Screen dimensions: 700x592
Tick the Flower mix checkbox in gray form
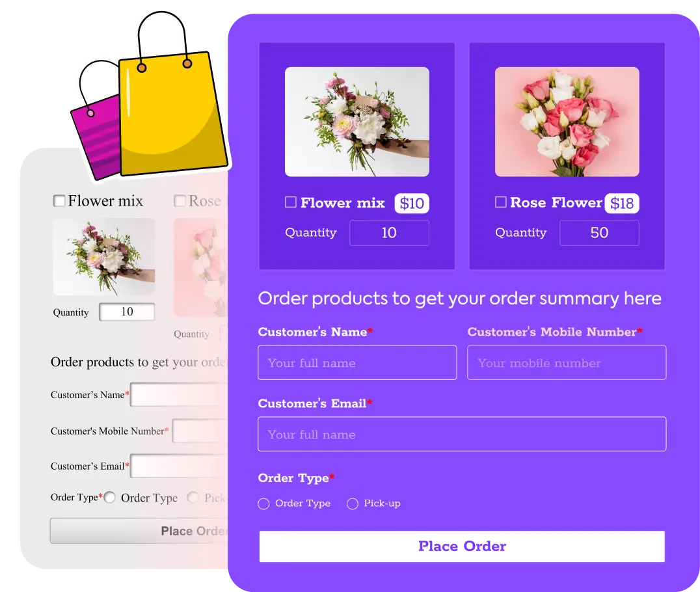pos(59,200)
